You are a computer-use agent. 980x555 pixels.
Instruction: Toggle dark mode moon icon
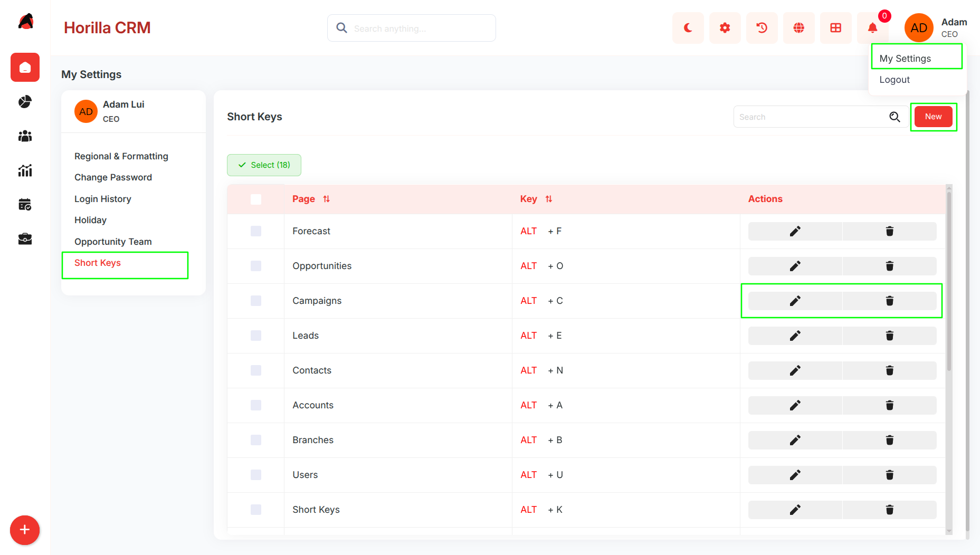pyautogui.click(x=688, y=28)
